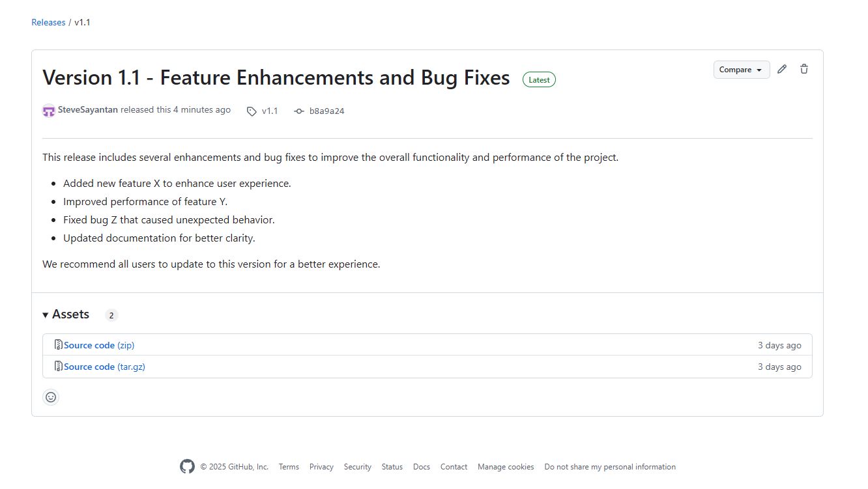
Task: Open Terms in the footer
Action: [289, 467]
